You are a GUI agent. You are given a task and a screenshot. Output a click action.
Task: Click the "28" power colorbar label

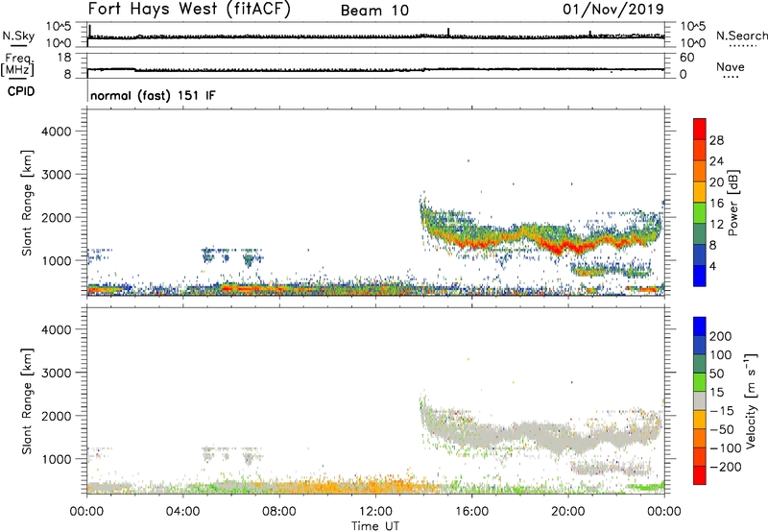[x=716, y=140]
